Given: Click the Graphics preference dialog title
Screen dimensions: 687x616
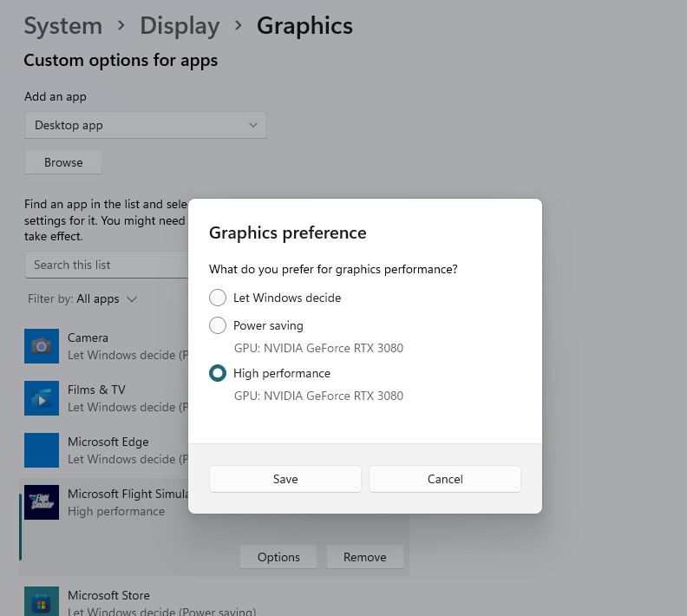Looking at the screenshot, I should (x=287, y=233).
